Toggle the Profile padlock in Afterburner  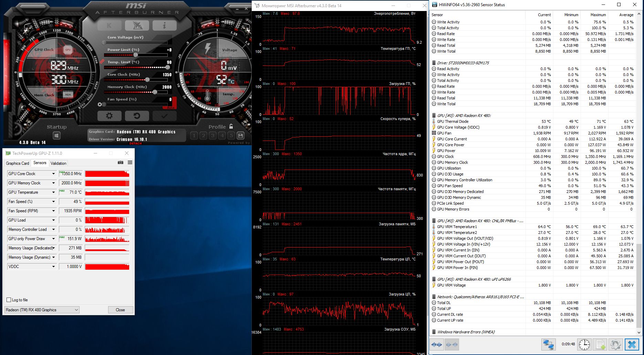[x=231, y=126]
